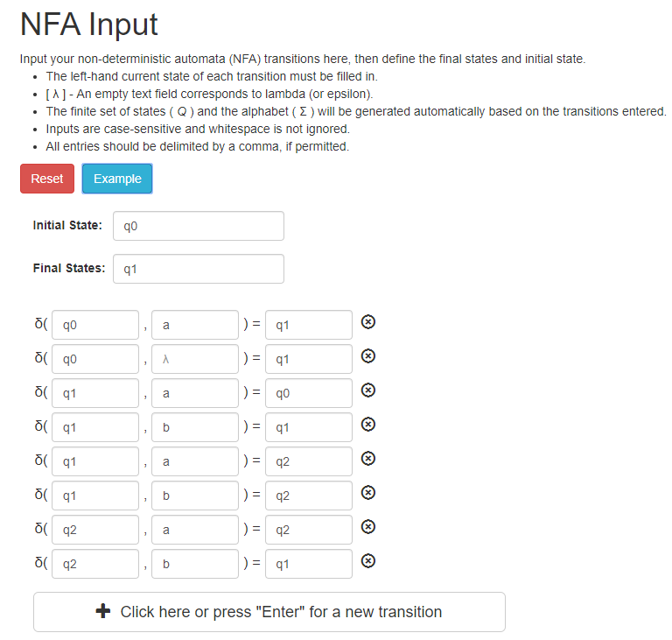Edit result state q2 in fifth transition
This screenshot has height=640, width=672.
pos(309,461)
